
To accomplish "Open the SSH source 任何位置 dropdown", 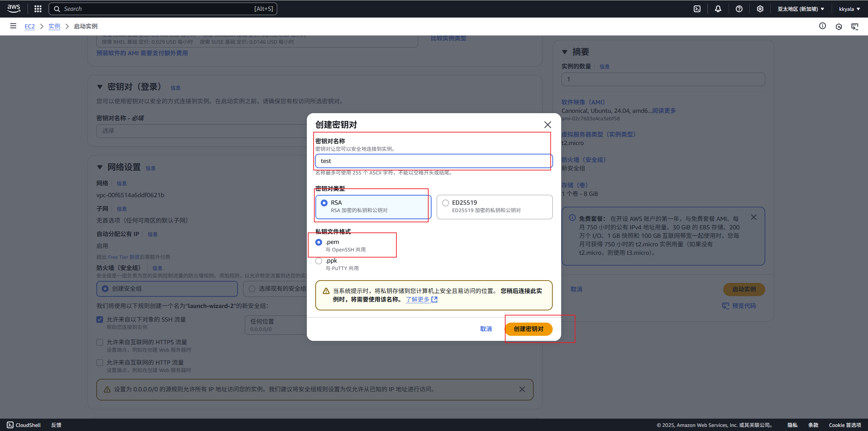I will click(x=276, y=325).
